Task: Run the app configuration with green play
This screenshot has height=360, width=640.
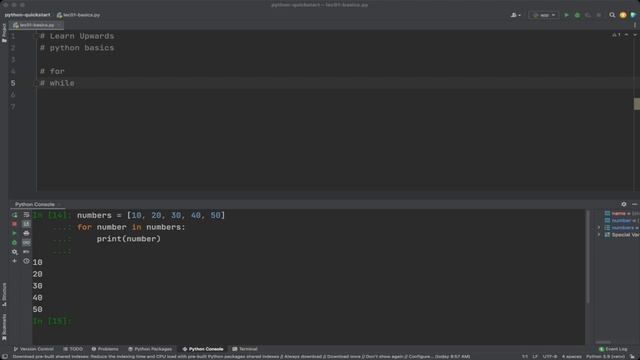Action: 566,15
